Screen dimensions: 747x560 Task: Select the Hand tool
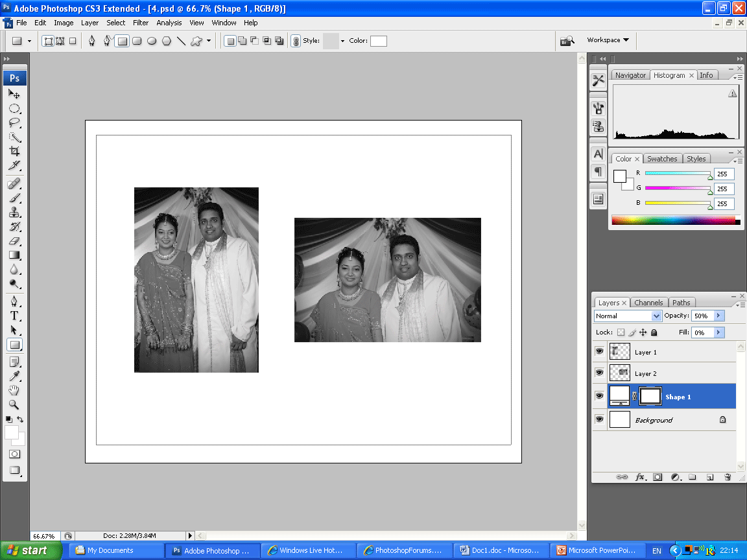coord(14,391)
